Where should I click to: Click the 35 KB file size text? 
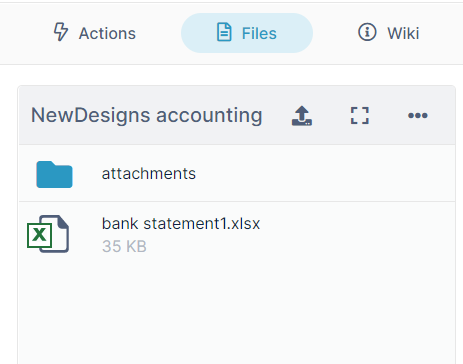point(124,246)
